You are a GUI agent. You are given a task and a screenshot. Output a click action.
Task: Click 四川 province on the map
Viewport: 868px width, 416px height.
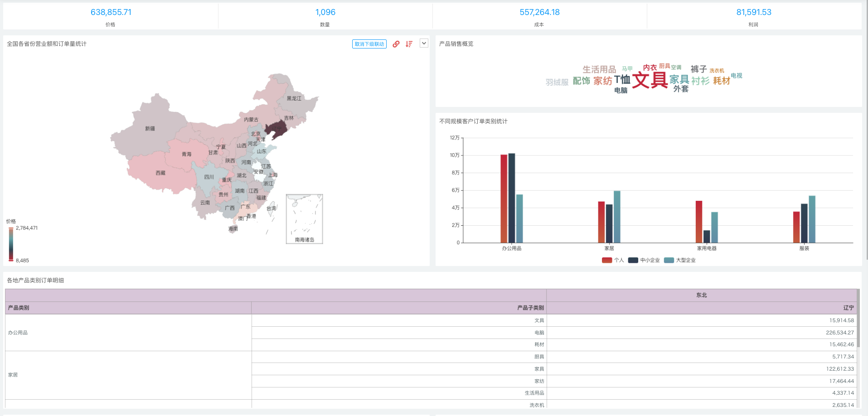coord(209,177)
